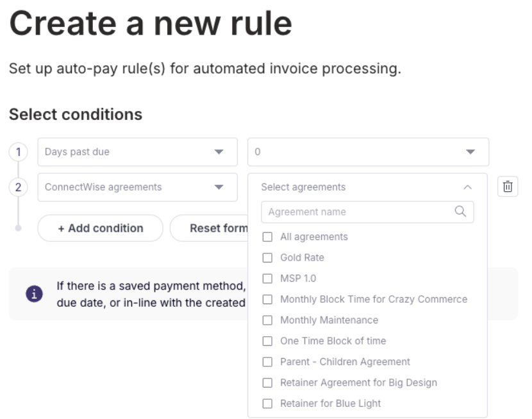Click the step 1 circle marker
Image resolution: width=532 pixels, height=419 pixels.
(18, 152)
